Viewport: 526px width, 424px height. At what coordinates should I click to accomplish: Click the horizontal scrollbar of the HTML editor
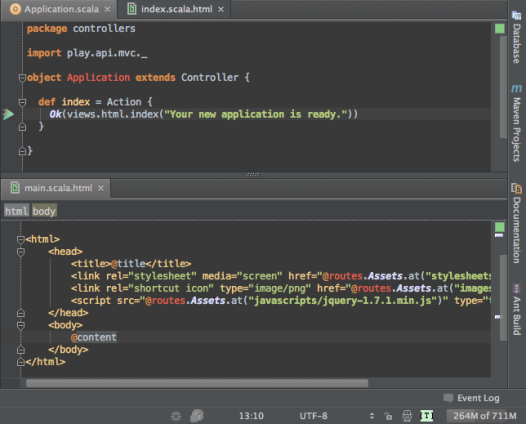[x=197, y=383]
